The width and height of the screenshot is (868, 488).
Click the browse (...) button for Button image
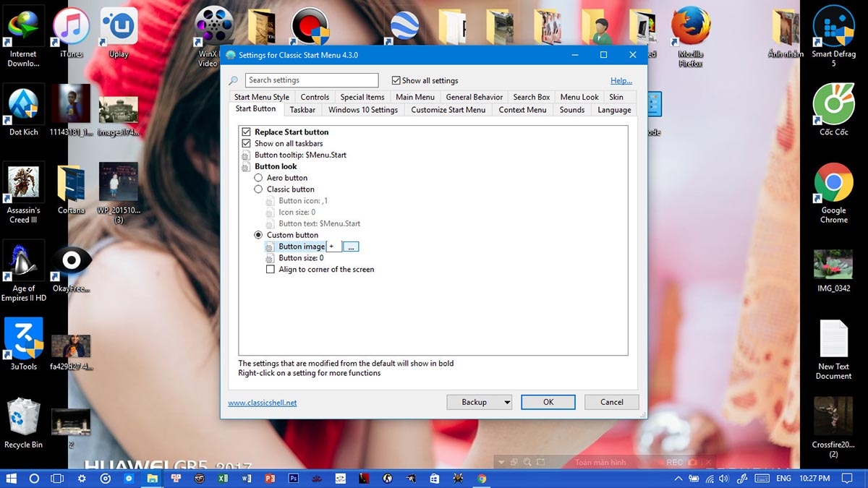tap(351, 247)
